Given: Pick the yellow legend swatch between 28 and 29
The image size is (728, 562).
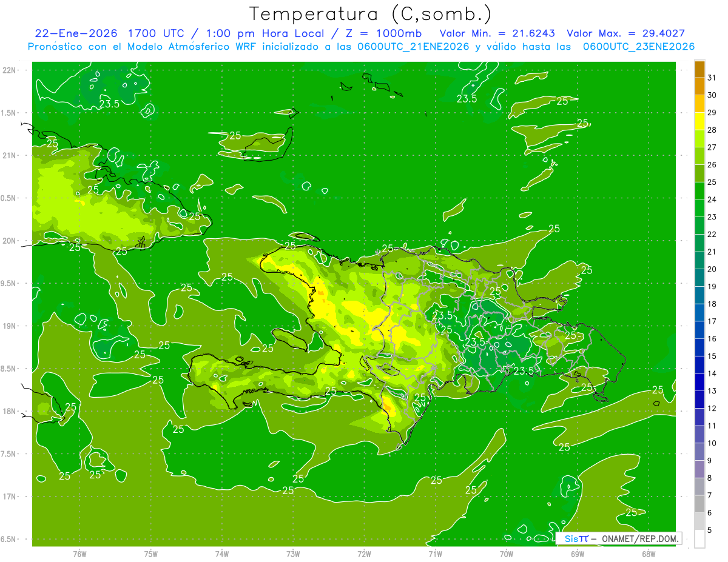Looking at the screenshot, I should pyautogui.click(x=699, y=121).
